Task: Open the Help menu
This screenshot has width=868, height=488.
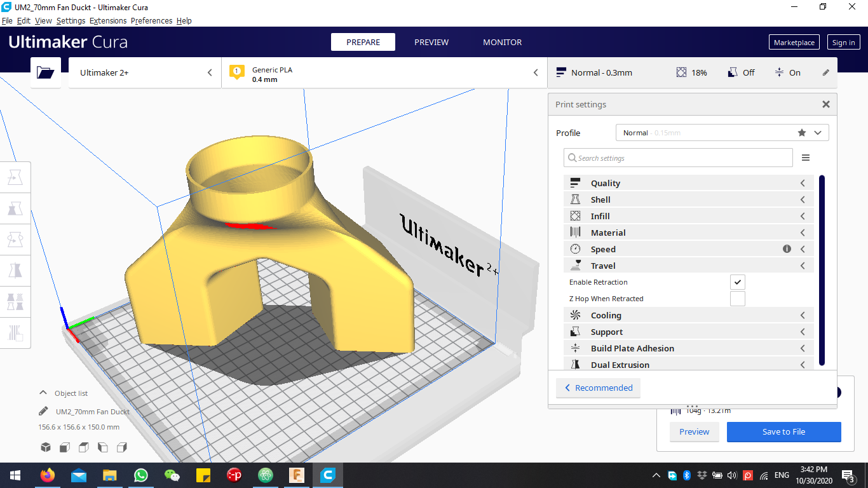Action: point(184,20)
